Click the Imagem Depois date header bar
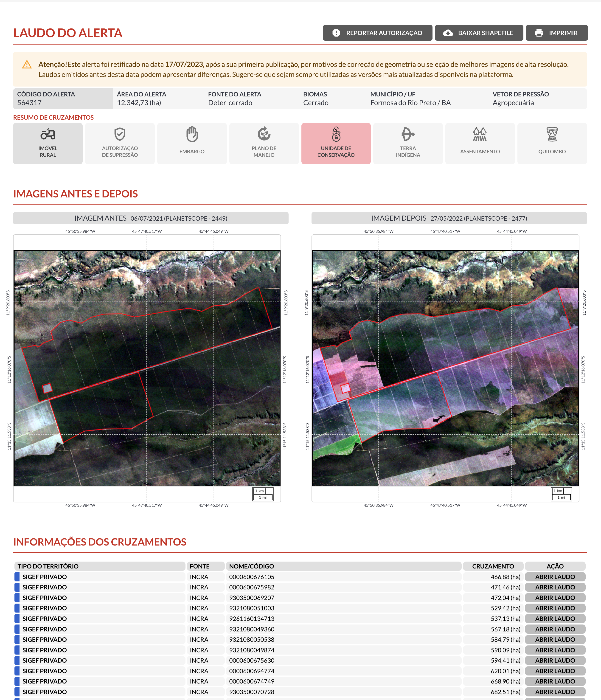Viewport: 601px width, 700px height. [x=449, y=218]
